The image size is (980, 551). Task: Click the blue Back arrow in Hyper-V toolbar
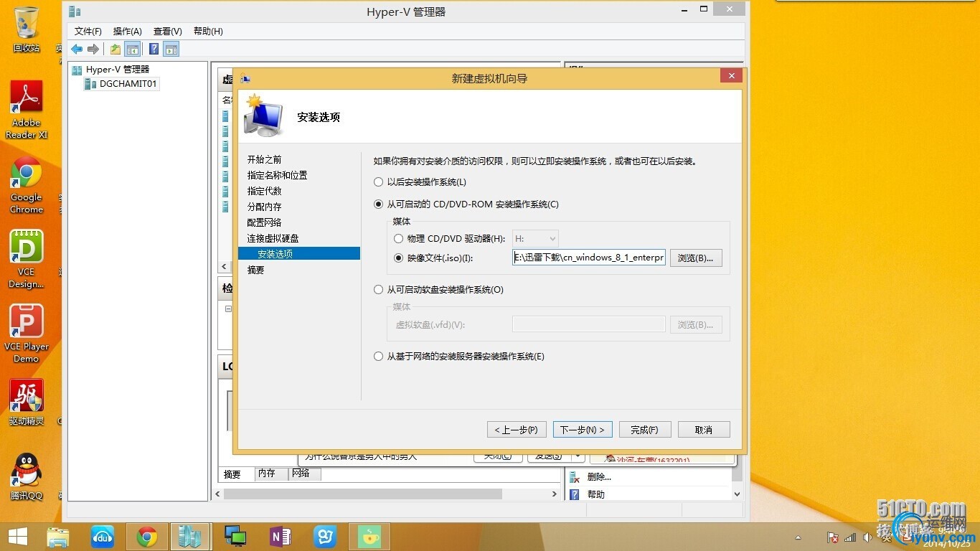[x=77, y=49]
